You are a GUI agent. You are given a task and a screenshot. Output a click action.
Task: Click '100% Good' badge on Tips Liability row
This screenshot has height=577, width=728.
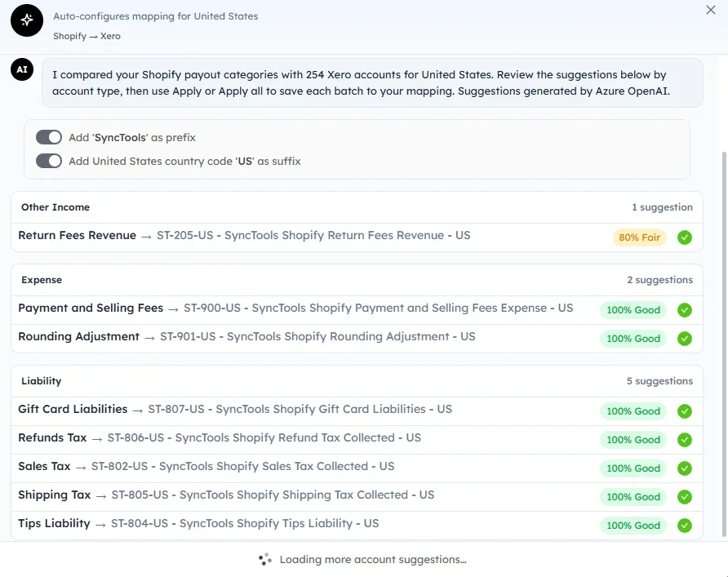click(633, 526)
